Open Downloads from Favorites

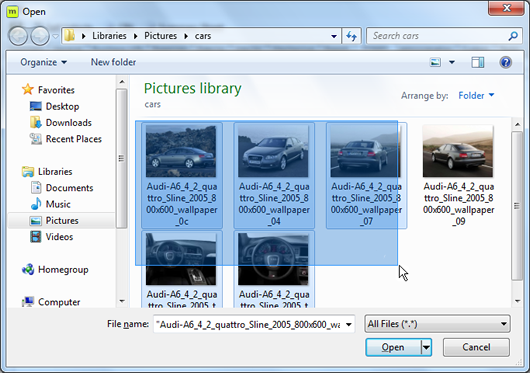point(69,123)
